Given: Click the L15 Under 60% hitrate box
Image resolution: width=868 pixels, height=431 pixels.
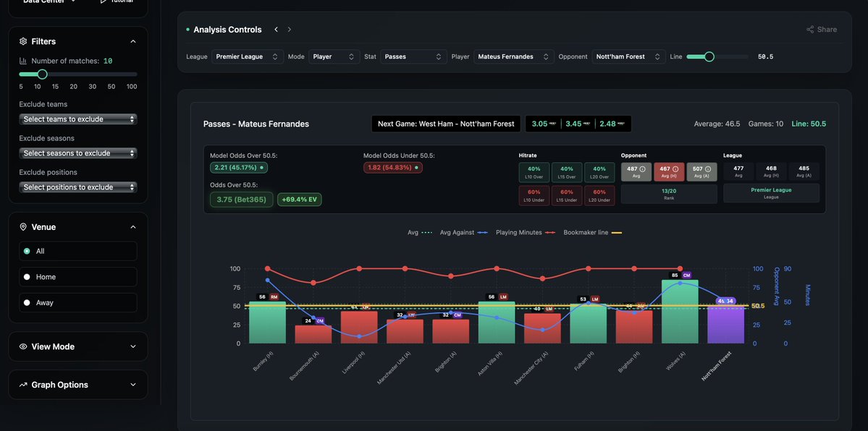Looking at the screenshot, I should (567, 196).
